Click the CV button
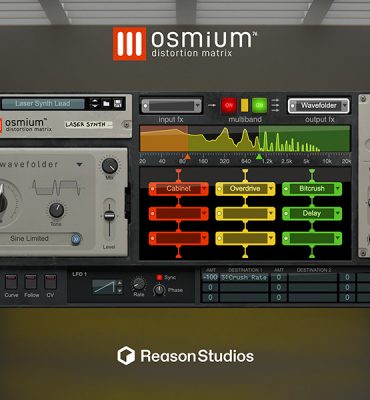370x400 pixels. tap(50, 282)
